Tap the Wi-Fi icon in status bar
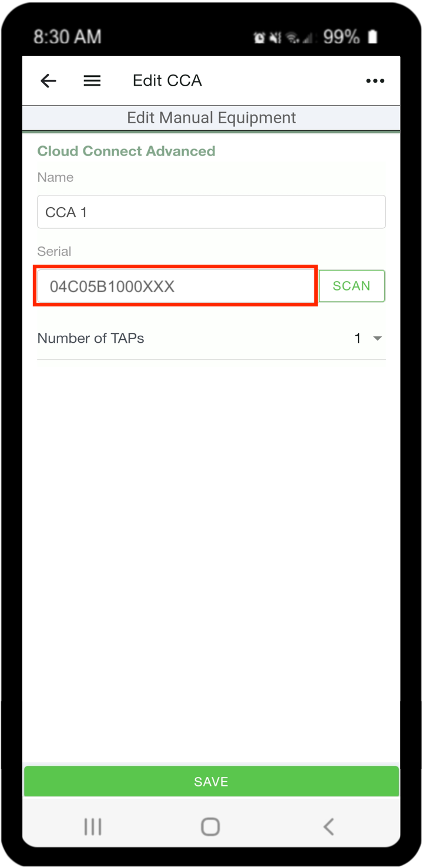The height and width of the screenshot is (868, 423). pyautogui.click(x=291, y=38)
